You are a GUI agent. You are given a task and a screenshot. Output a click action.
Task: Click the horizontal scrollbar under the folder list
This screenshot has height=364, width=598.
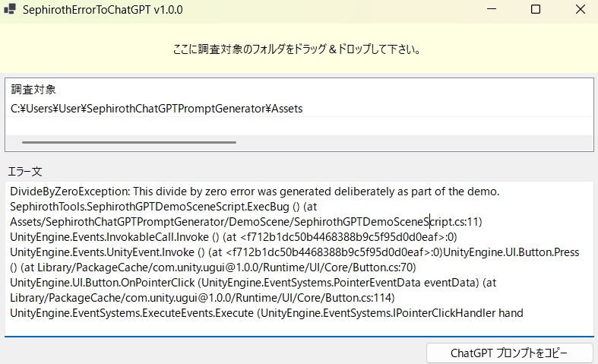pos(129,142)
